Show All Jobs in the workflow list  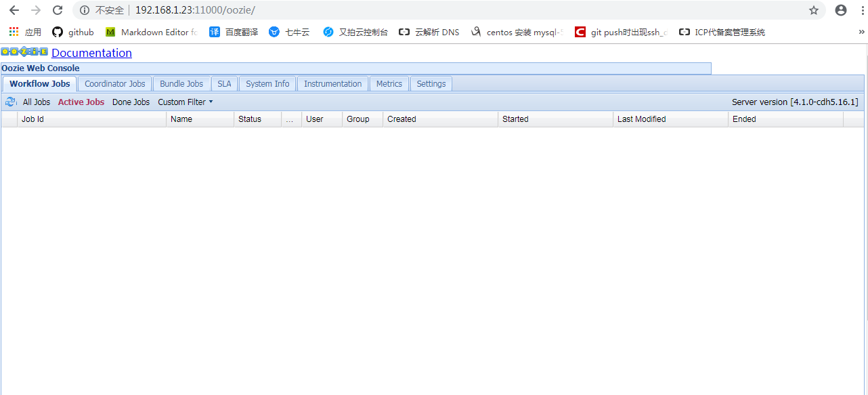tap(36, 102)
